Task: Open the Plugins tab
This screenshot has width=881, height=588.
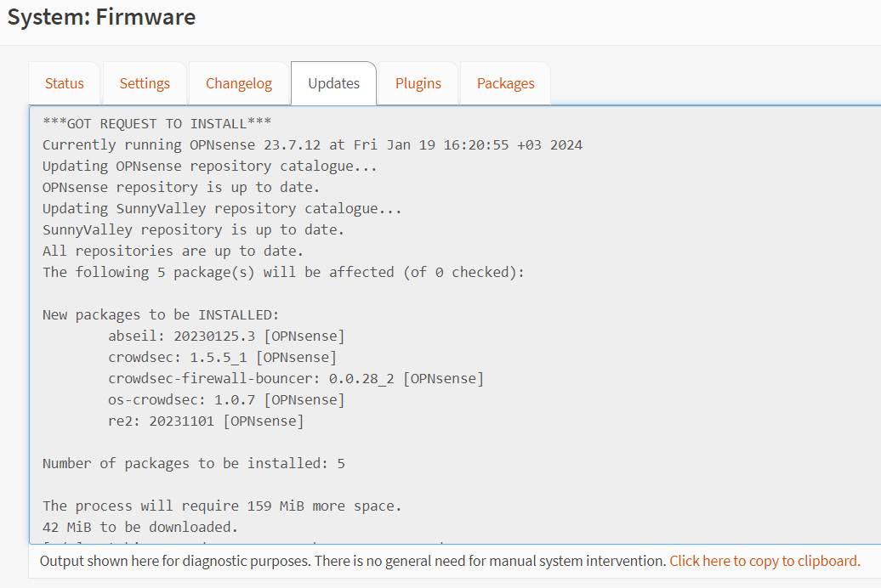Action: coord(418,82)
